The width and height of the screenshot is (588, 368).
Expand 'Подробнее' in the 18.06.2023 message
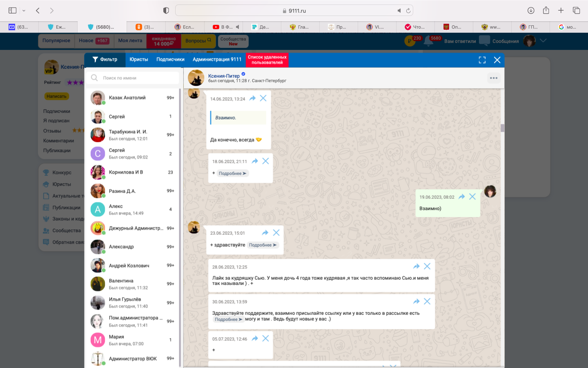[232, 173]
